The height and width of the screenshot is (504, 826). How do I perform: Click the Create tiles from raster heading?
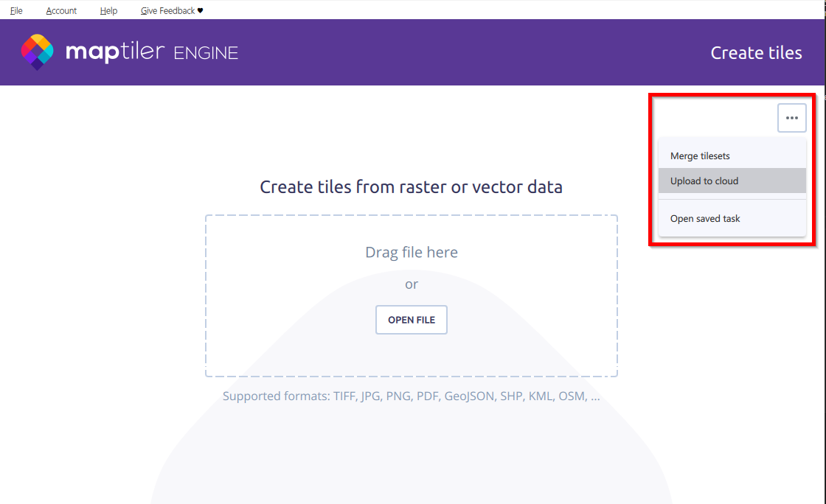coord(411,187)
